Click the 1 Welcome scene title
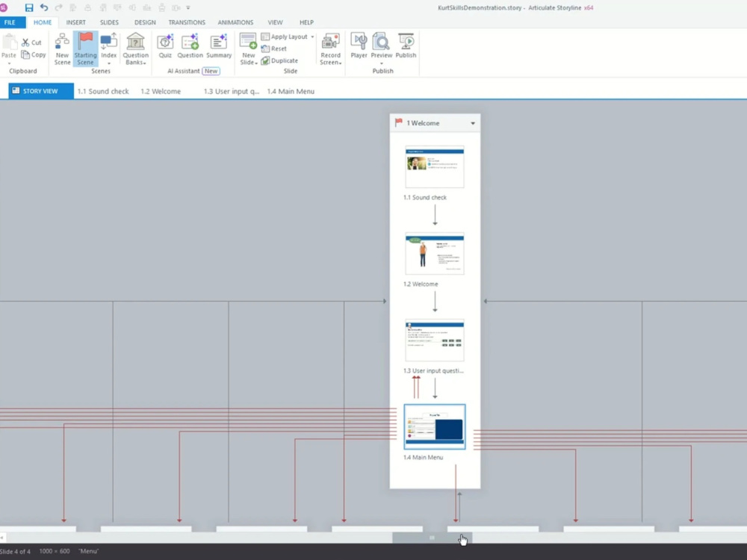Image resolution: width=747 pixels, height=560 pixels. click(x=423, y=123)
